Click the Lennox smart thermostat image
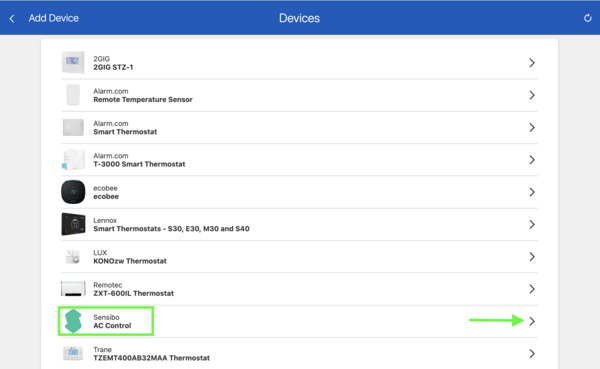The width and height of the screenshot is (600, 369). (x=73, y=224)
